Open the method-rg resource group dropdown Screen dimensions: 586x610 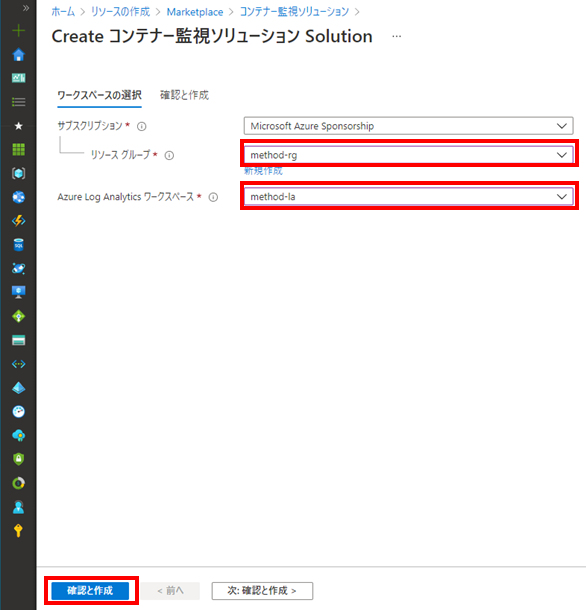click(x=409, y=155)
